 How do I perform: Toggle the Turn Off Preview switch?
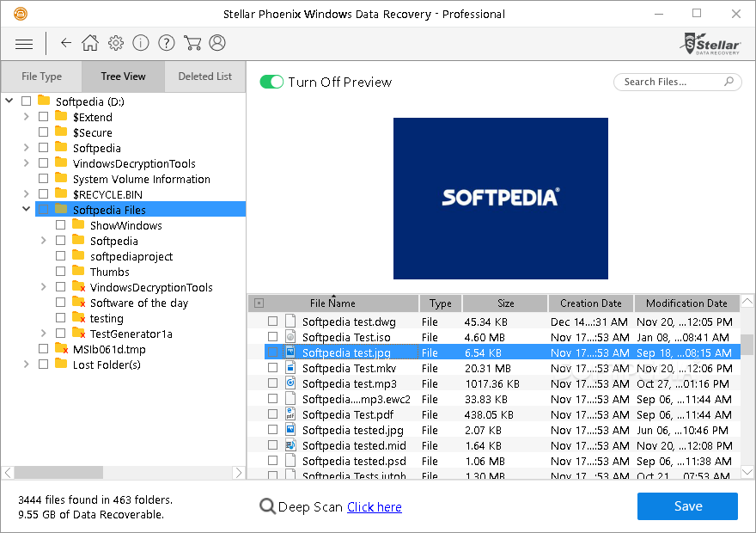pyautogui.click(x=271, y=82)
